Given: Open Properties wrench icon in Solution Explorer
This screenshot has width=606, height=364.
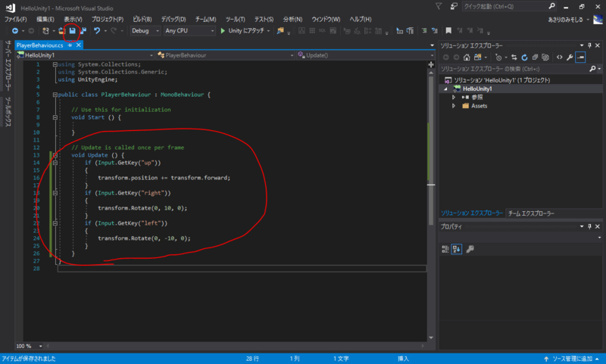Looking at the screenshot, I should tap(570, 58).
